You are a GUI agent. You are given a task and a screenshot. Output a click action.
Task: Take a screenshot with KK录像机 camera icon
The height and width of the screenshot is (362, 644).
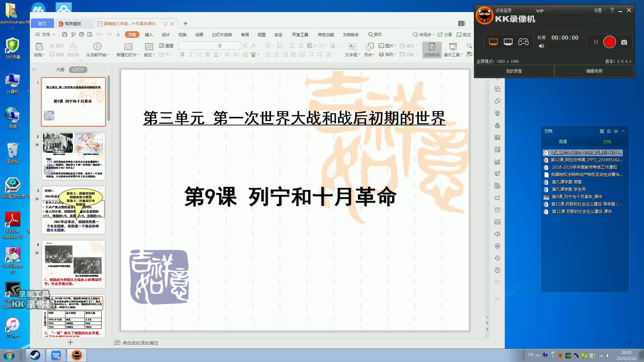(624, 42)
